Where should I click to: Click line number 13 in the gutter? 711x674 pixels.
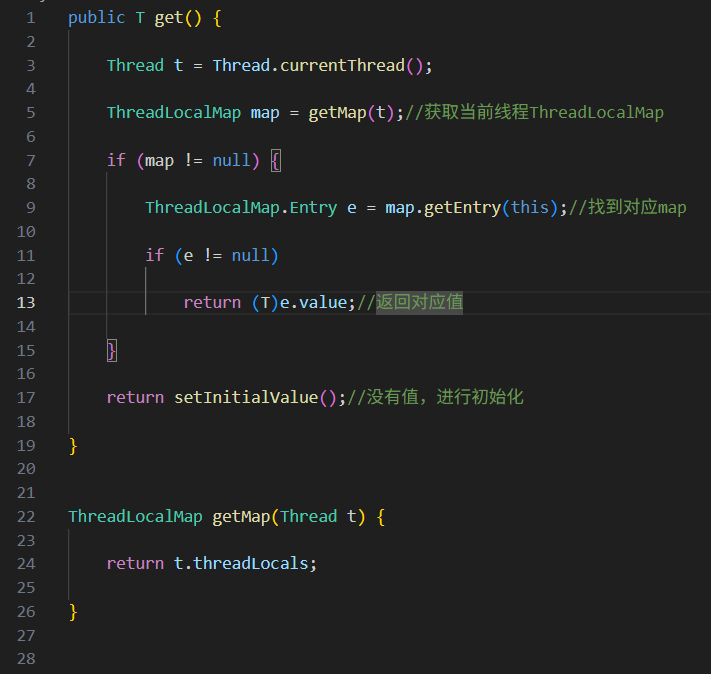coord(25,303)
